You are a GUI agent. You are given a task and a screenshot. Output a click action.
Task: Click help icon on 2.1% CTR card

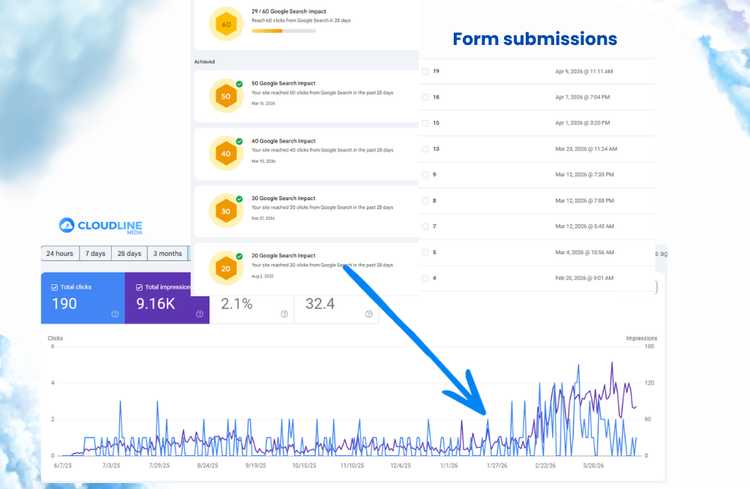284,314
